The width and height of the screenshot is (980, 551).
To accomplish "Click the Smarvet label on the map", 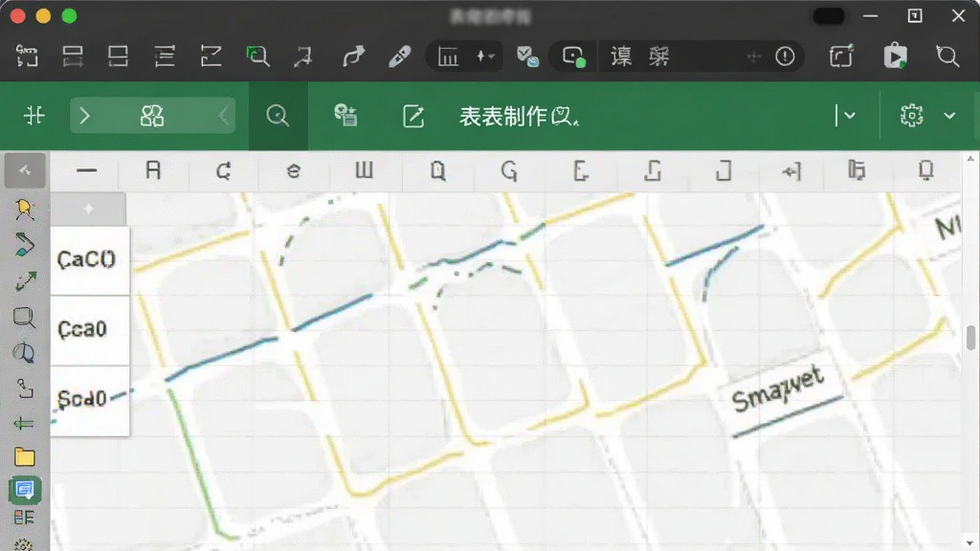I will click(x=778, y=390).
